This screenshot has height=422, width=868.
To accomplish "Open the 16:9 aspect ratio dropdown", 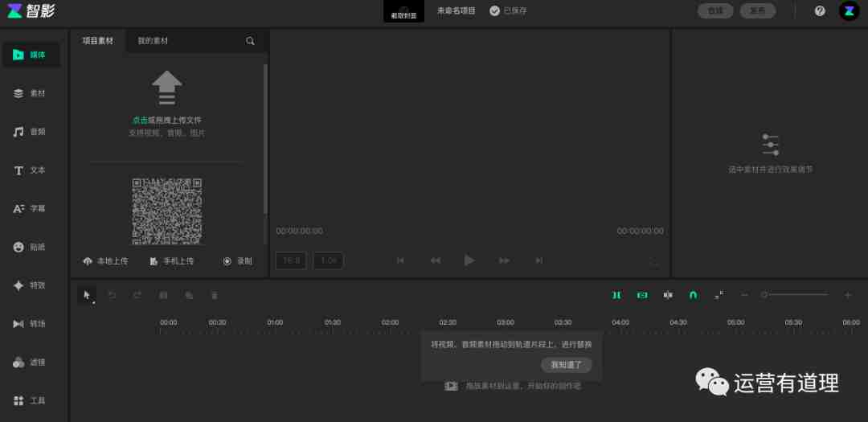I will [x=291, y=260].
